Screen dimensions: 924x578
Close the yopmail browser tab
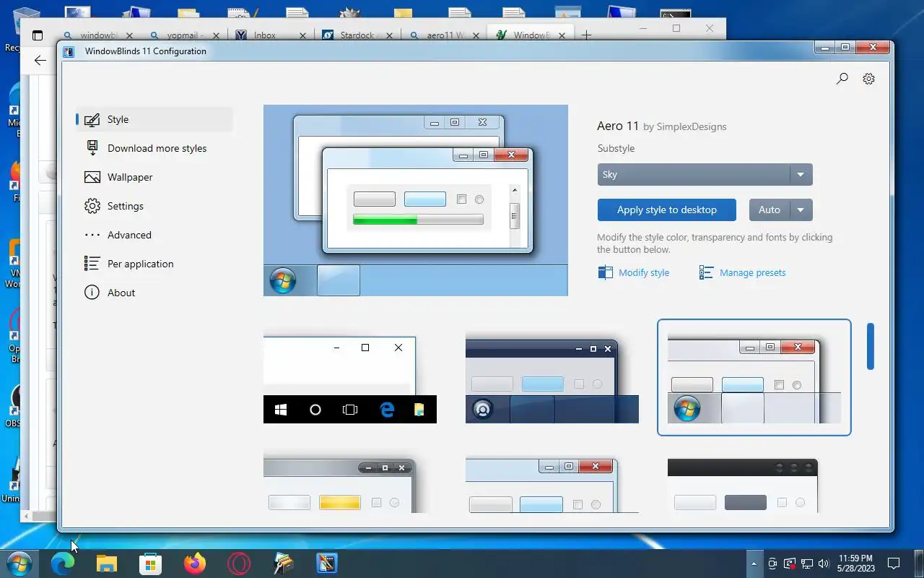coord(217,35)
